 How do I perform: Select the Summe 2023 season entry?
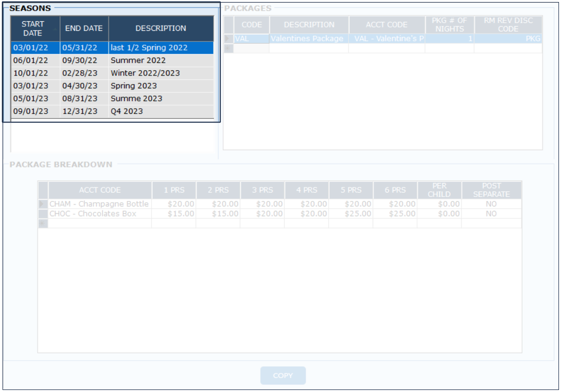pyautogui.click(x=136, y=98)
